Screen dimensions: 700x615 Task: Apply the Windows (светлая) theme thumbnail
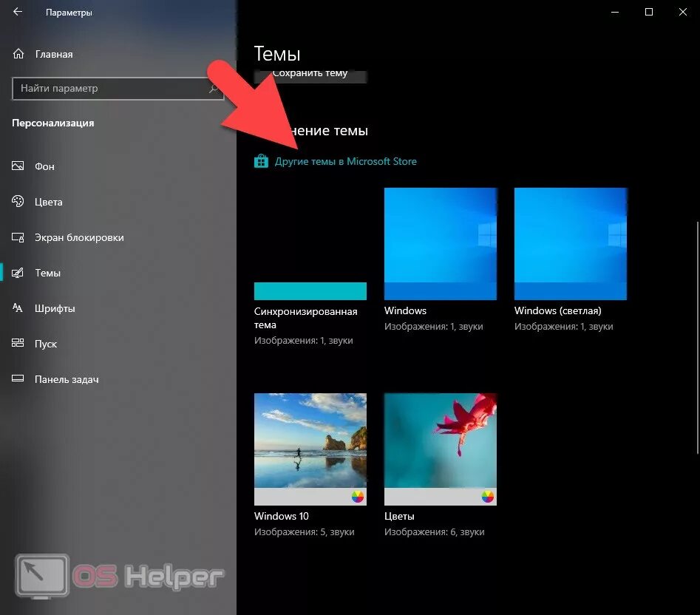point(571,244)
